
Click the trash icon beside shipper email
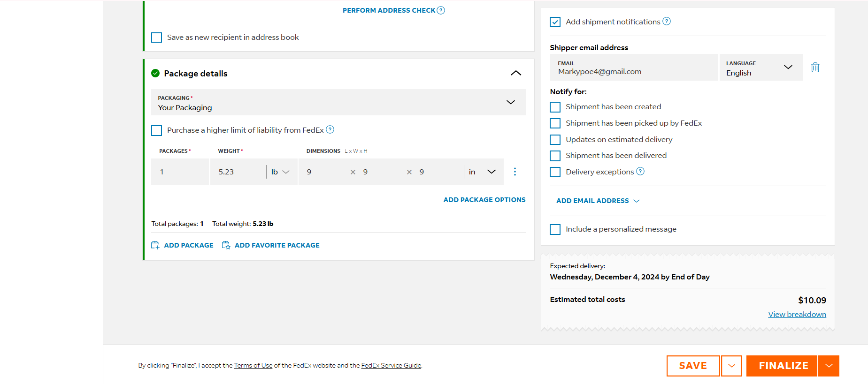tap(815, 68)
